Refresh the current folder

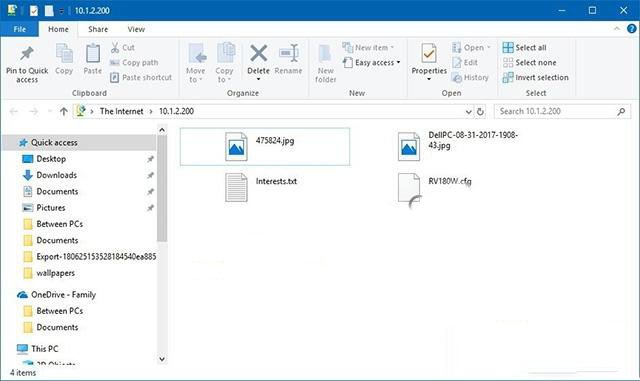480,111
